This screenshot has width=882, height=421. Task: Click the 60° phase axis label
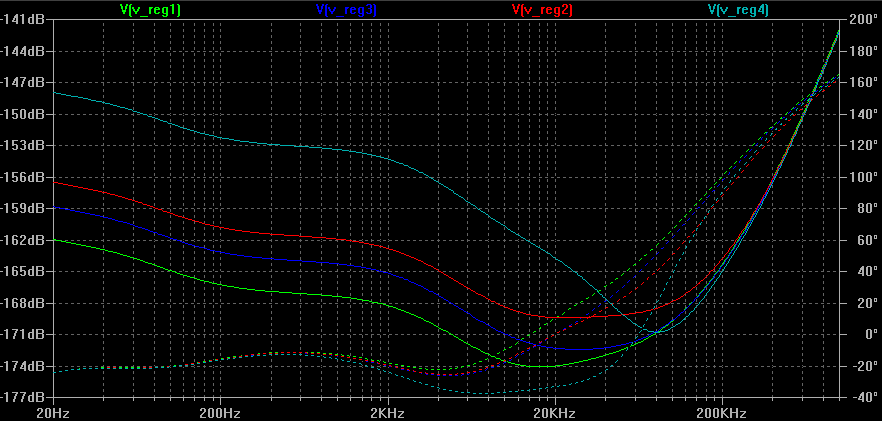click(864, 240)
